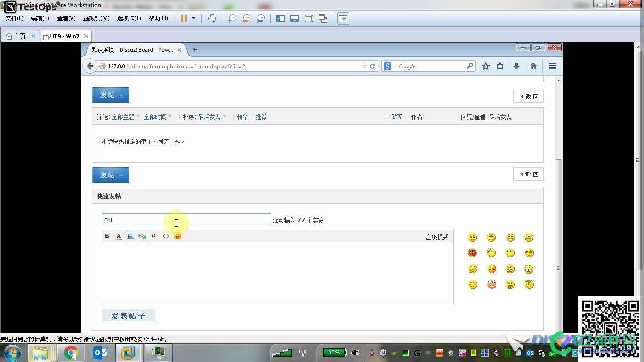Open the 最后发表 sort dropdown
Screen dimensions: 644x362
tap(211, 117)
